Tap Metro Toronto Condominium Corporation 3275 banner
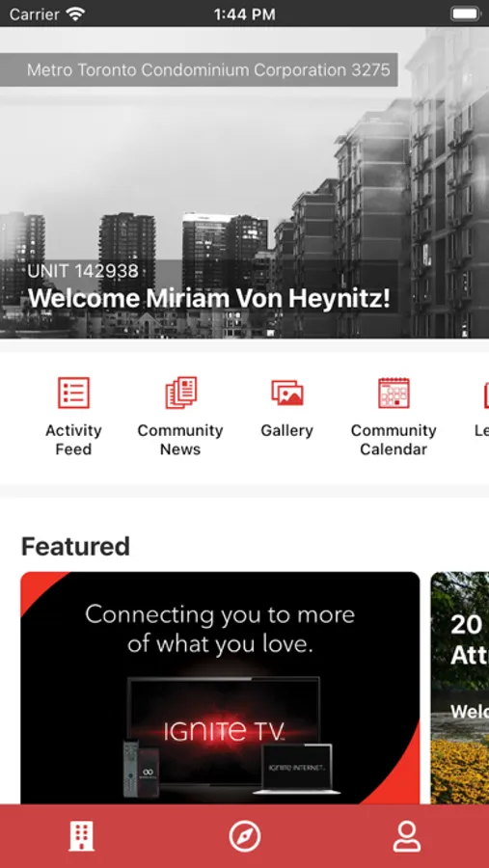The height and width of the screenshot is (868, 489). (x=199, y=69)
